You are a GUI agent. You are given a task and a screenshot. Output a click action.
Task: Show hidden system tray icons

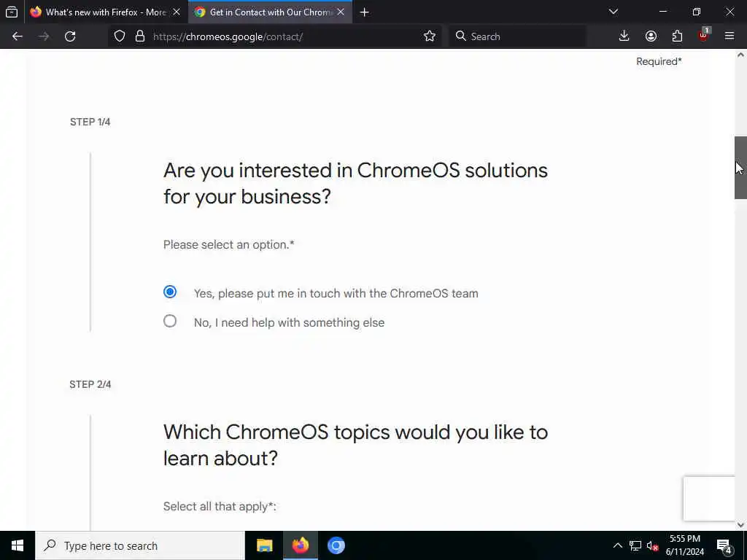click(x=617, y=545)
